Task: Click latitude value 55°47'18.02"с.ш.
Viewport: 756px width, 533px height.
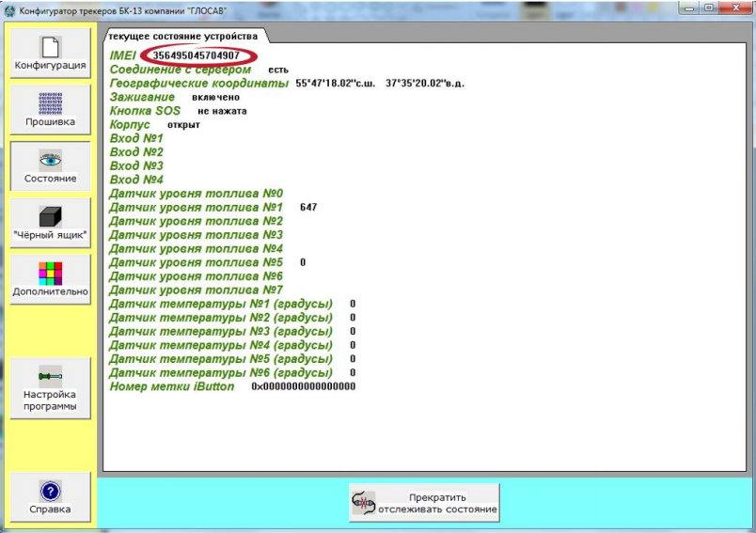Action: (335, 84)
